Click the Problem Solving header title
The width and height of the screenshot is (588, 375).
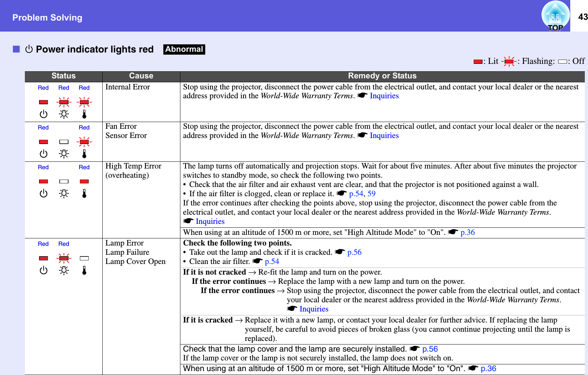[x=47, y=17]
